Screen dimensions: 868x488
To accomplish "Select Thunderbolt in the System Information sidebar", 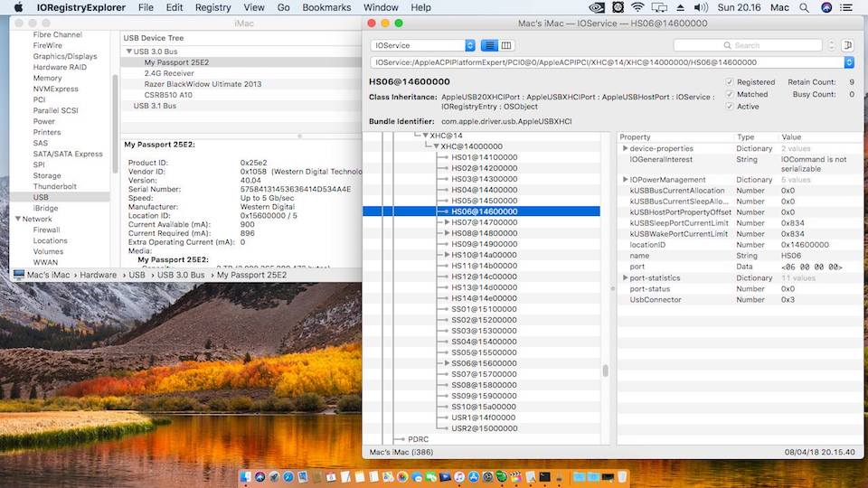I will 54,186.
